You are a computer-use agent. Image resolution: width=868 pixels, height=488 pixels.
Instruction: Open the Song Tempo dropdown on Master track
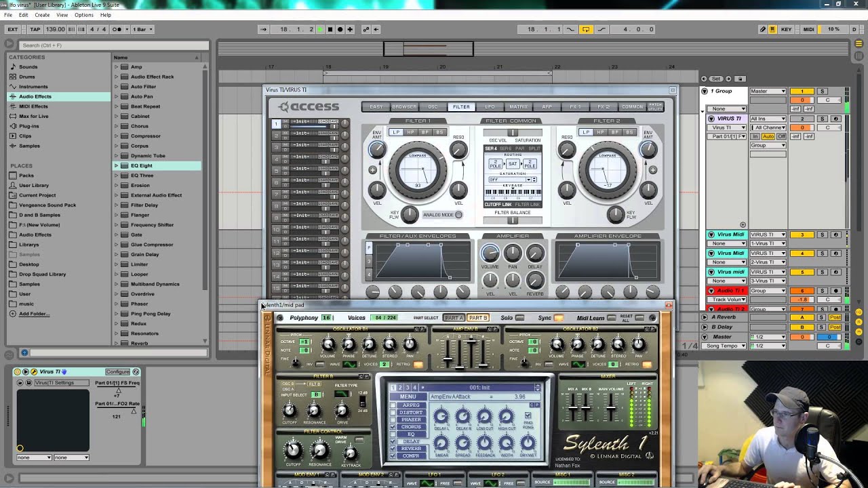pyautogui.click(x=723, y=346)
